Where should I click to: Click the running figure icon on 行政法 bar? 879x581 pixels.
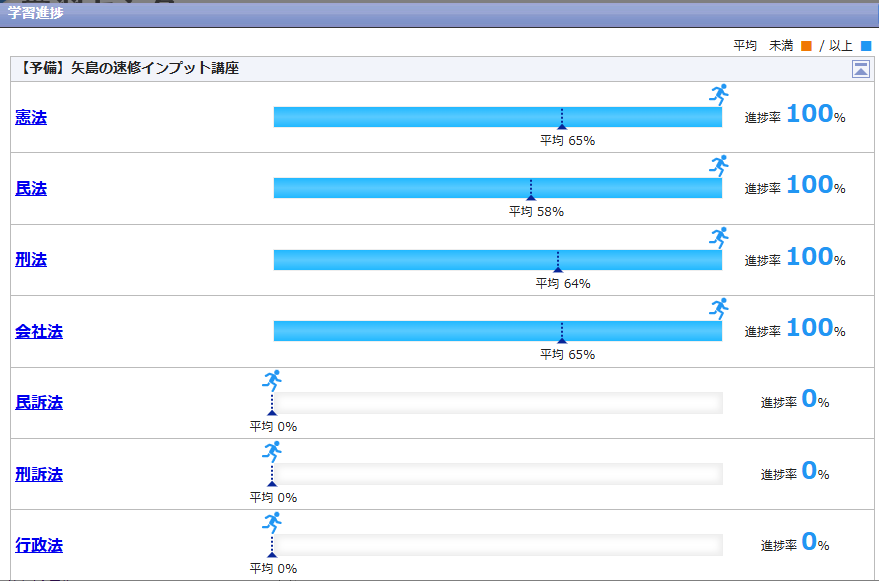pyautogui.click(x=272, y=523)
